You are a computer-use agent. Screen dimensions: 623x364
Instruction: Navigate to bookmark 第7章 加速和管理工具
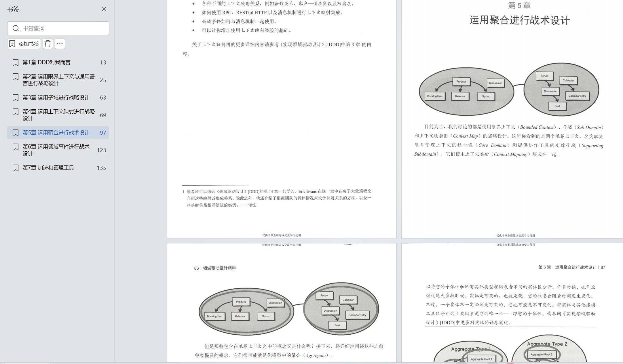tap(48, 168)
